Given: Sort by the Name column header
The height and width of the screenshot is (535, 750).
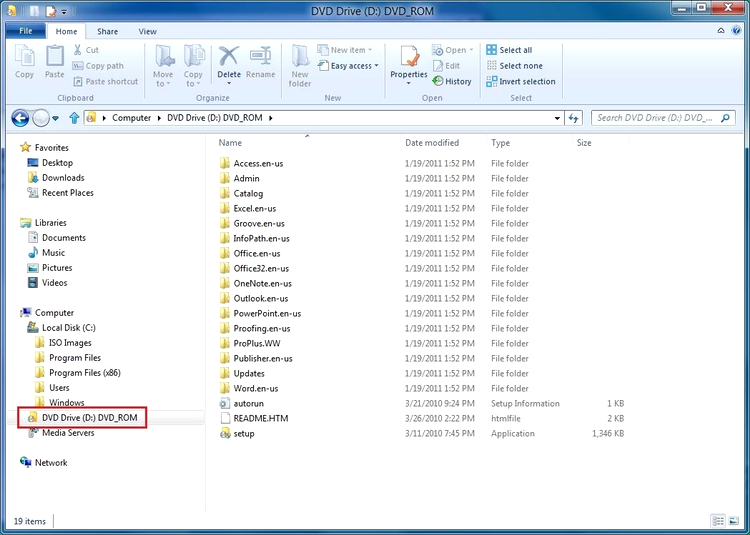Looking at the screenshot, I should pos(230,142).
